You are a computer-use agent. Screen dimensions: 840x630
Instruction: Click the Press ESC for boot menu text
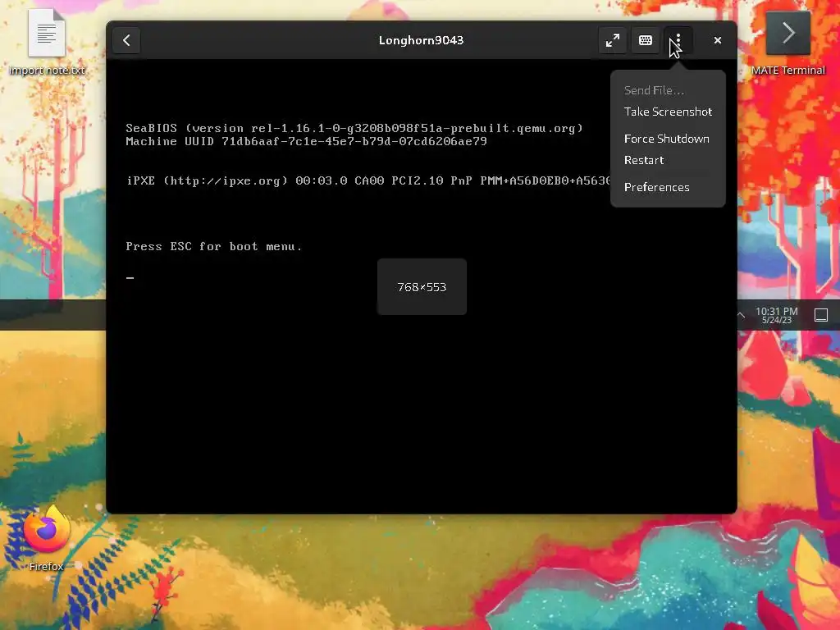click(x=214, y=246)
